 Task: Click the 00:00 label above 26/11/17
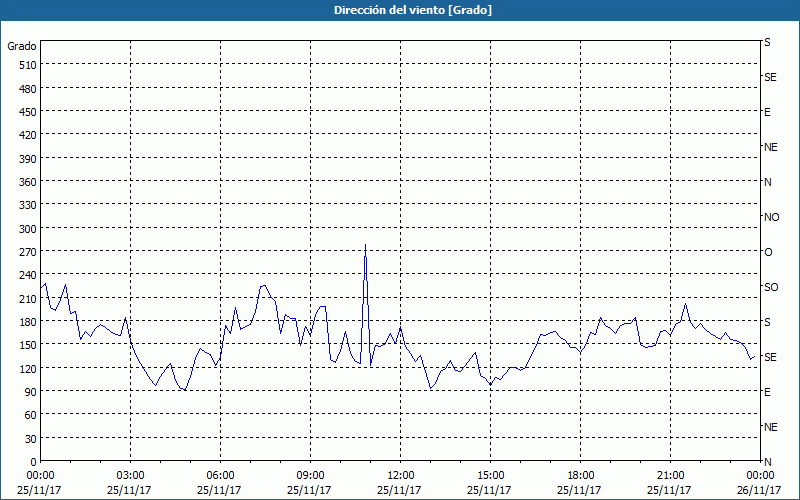[760, 476]
